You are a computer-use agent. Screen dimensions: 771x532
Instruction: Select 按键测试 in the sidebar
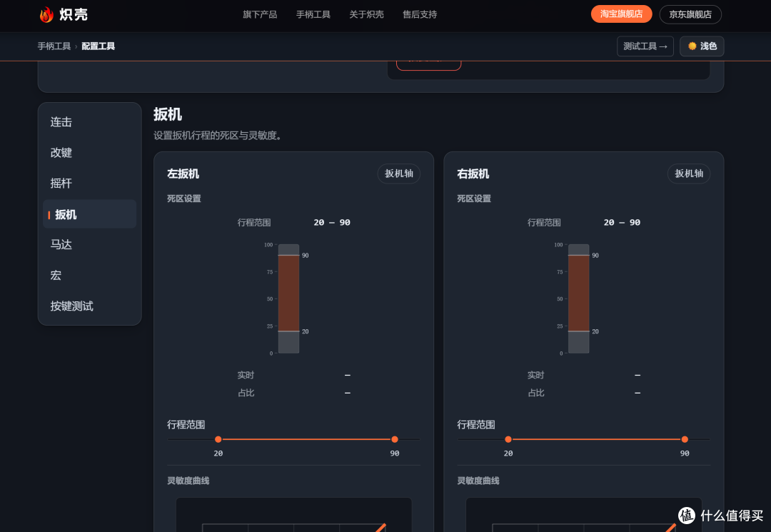point(89,306)
